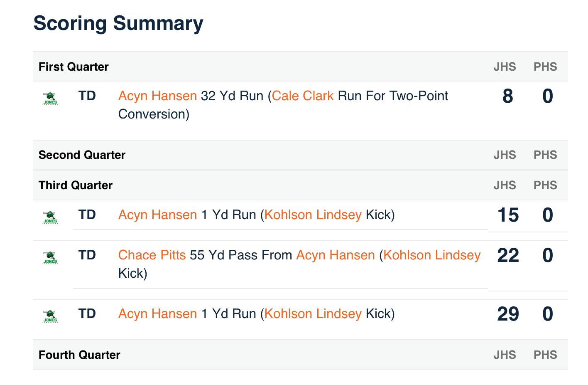Click the Jones logo in the first-quarter touchdown row
The height and width of the screenshot is (385, 588).
pyautogui.click(x=50, y=99)
